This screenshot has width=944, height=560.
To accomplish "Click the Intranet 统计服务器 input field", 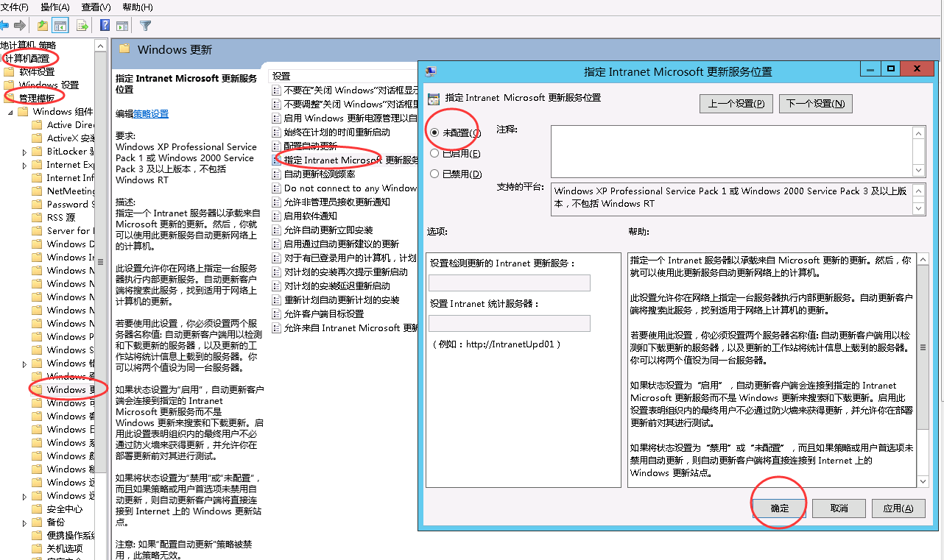I will click(x=509, y=324).
